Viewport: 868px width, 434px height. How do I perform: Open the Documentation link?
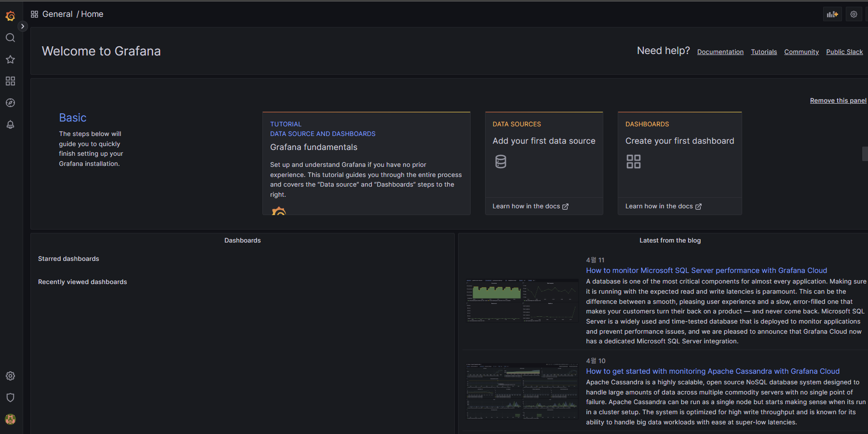point(720,52)
